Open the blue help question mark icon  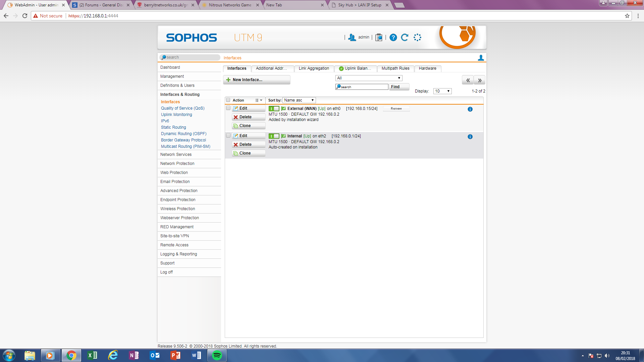point(393,38)
